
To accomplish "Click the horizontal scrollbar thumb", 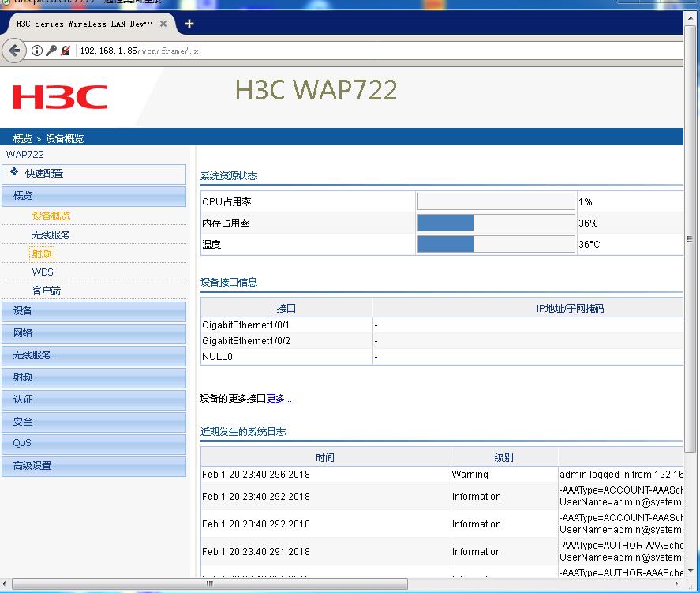I will pos(210,584).
